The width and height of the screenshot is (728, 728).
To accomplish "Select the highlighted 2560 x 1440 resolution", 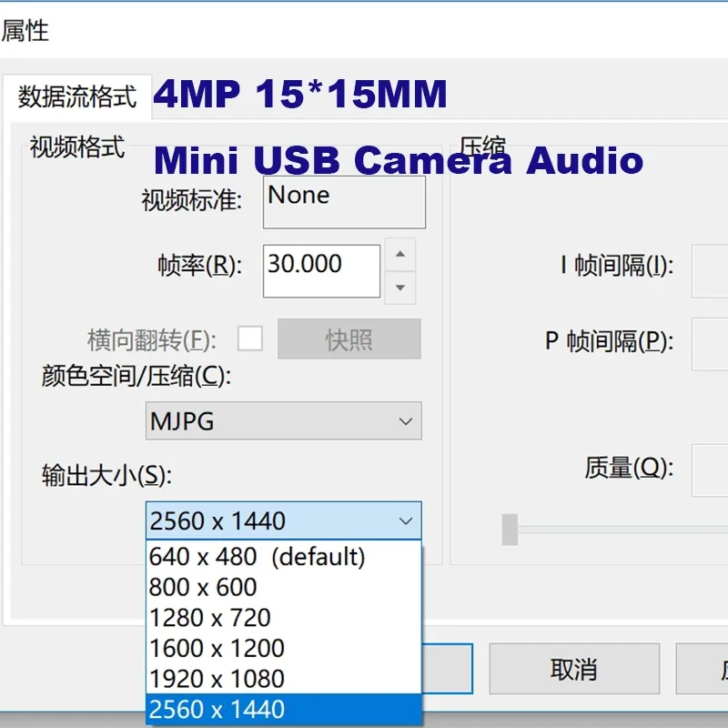I will (x=217, y=709).
